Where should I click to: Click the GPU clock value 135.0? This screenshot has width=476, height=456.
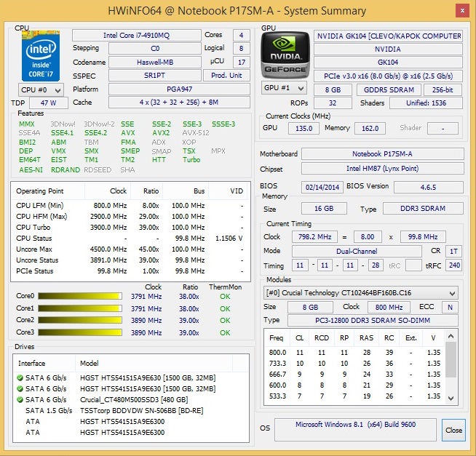click(x=304, y=128)
